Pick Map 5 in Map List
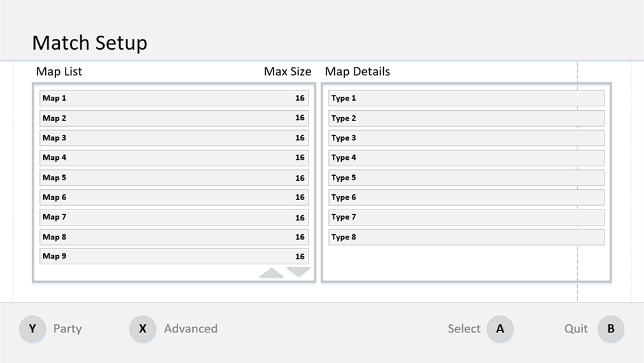 [174, 178]
